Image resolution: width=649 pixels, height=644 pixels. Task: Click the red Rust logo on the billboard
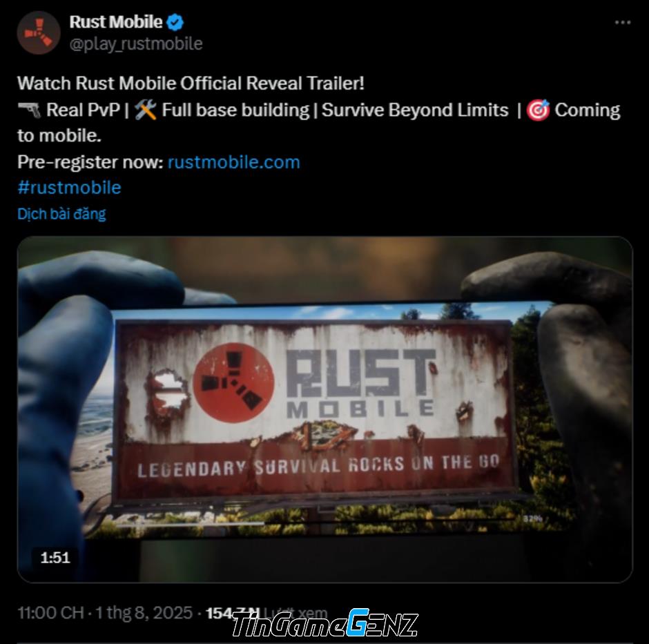coord(234,383)
